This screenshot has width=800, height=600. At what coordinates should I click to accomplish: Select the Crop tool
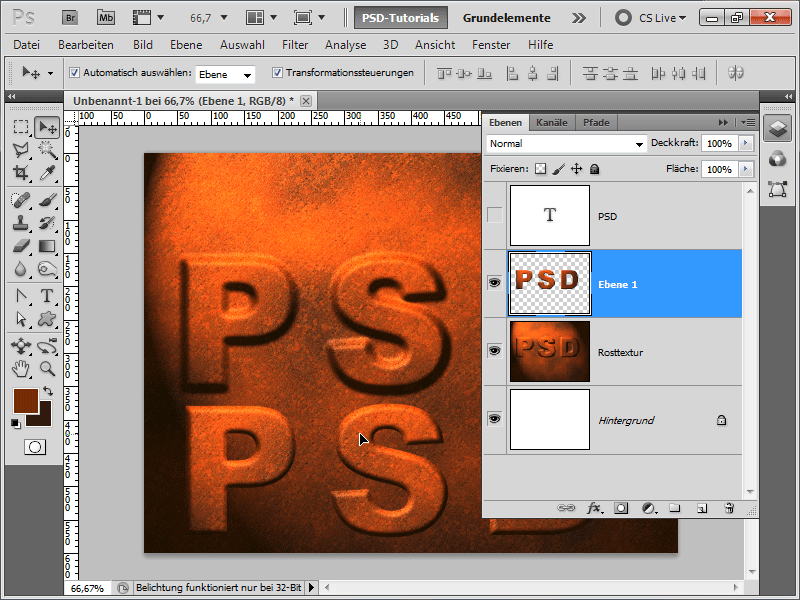[x=21, y=172]
